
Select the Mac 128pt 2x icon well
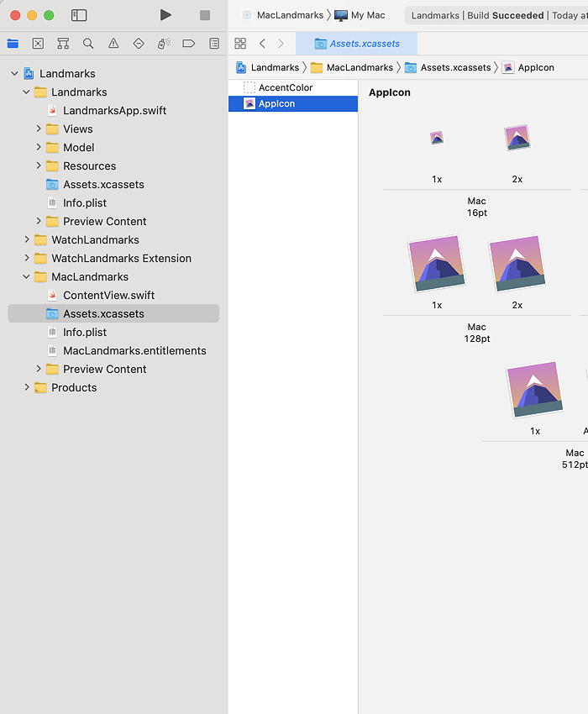click(517, 264)
